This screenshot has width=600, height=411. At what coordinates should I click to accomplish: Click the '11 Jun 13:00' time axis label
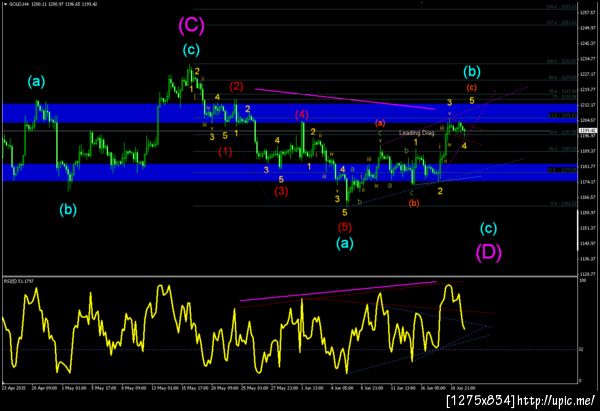(x=403, y=388)
